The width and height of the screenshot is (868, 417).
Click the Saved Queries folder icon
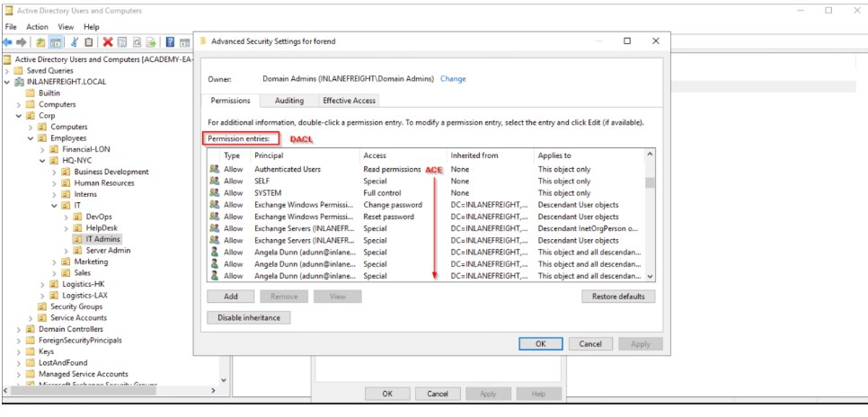click(18, 71)
